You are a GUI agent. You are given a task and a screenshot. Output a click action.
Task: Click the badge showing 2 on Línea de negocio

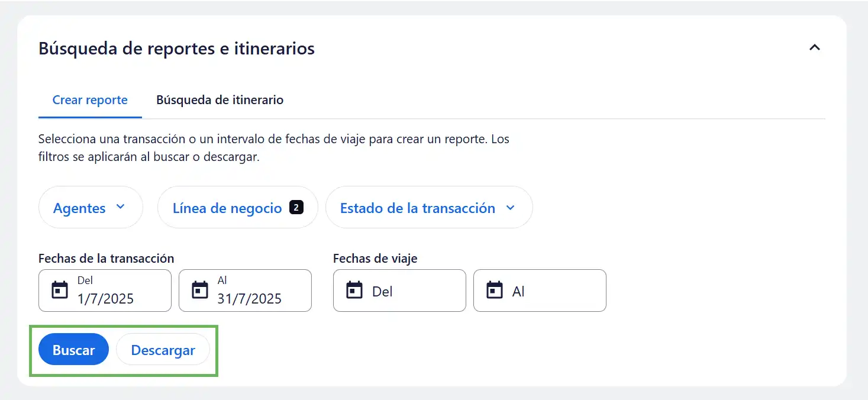296,207
